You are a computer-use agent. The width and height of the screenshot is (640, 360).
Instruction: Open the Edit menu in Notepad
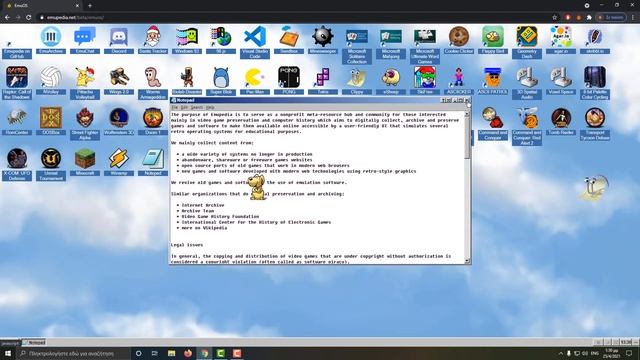(x=184, y=107)
